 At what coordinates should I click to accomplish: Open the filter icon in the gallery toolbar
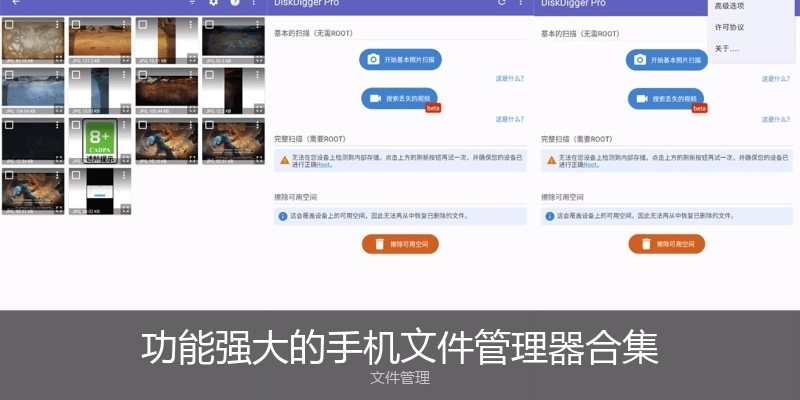pos(192,3)
